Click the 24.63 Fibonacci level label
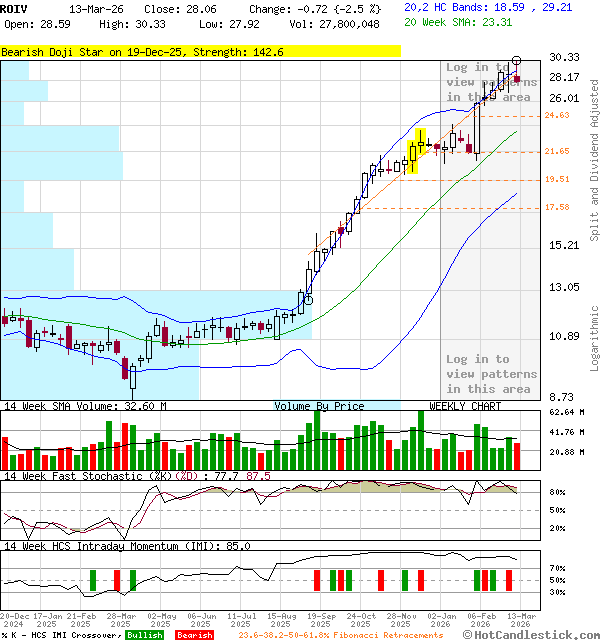The width and height of the screenshot is (600, 640). [x=557, y=116]
